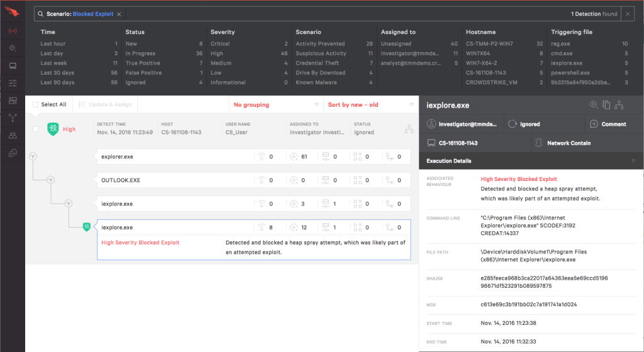Click the Update & Assign button
The image size is (644, 352).
105,104
